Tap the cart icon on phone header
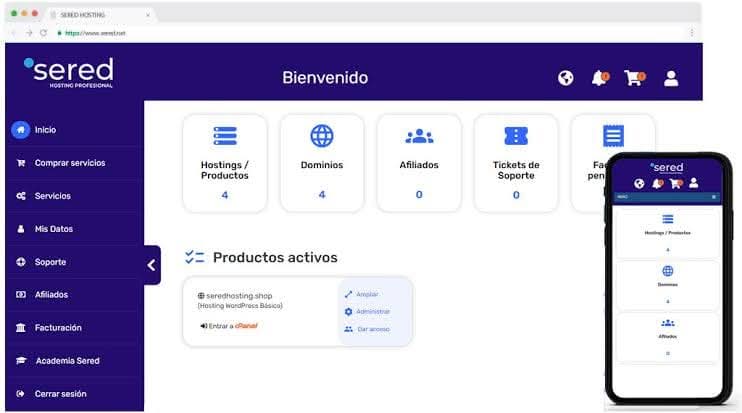 (x=676, y=184)
